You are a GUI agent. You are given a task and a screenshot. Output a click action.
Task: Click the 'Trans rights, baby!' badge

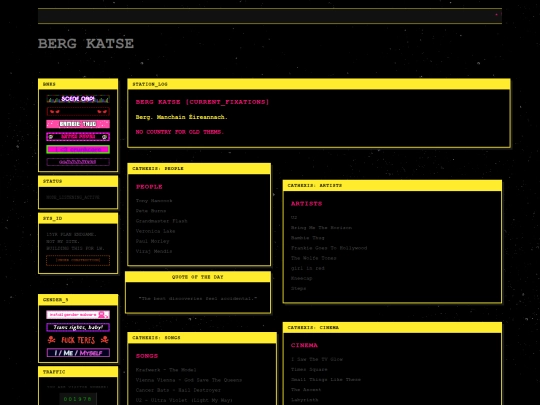[x=78, y=327]
